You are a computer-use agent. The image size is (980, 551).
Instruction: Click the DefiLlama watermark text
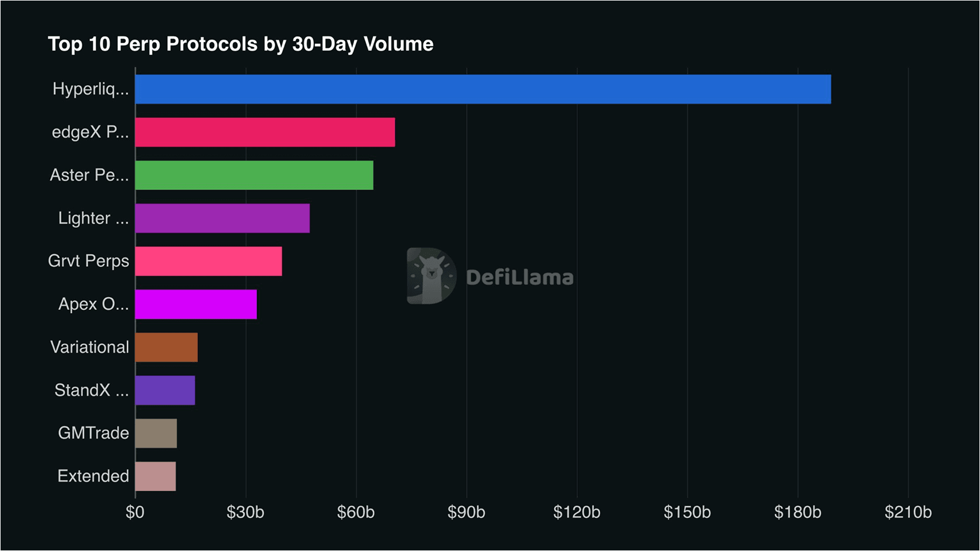519,277
